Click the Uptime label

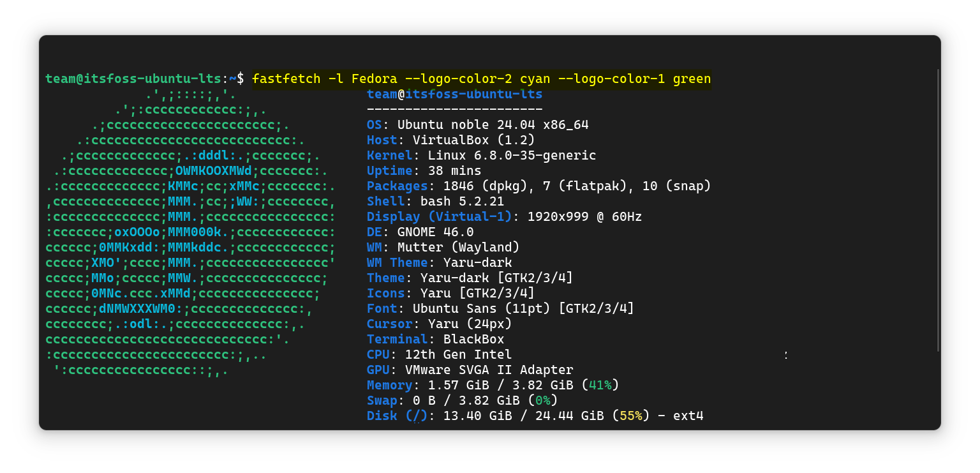(389, 171)
